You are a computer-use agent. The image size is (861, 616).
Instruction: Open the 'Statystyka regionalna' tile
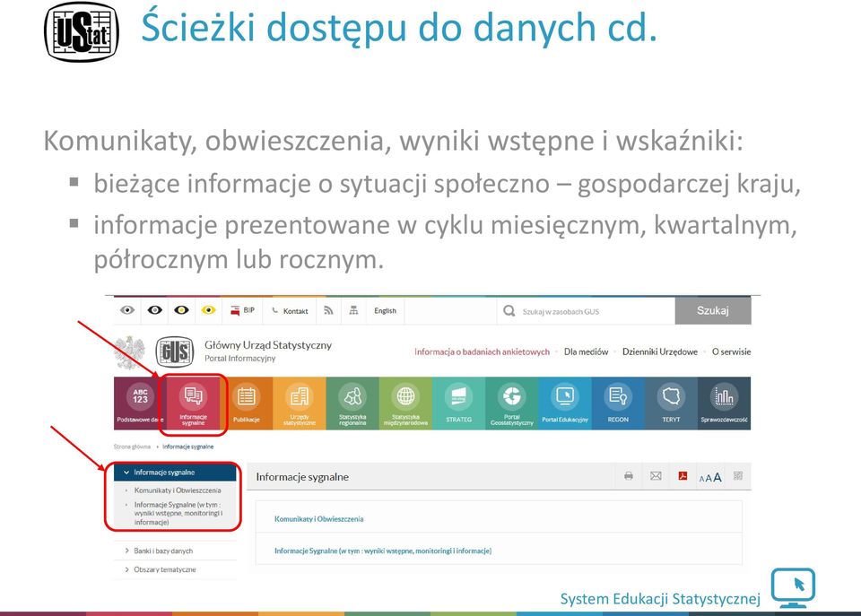(352, 403)
